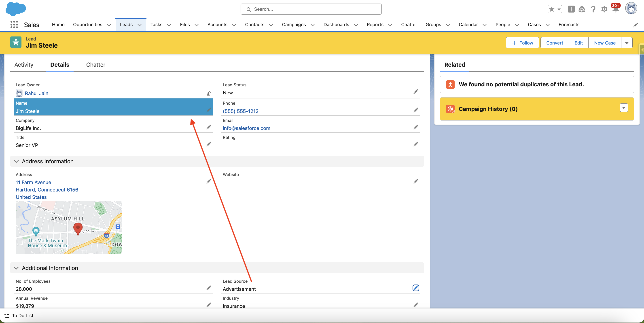Click the Campaign History target icon
Image resolution: width=644 pixels, height=323 pixels.
pyautogui.click(x=450, y=109)
